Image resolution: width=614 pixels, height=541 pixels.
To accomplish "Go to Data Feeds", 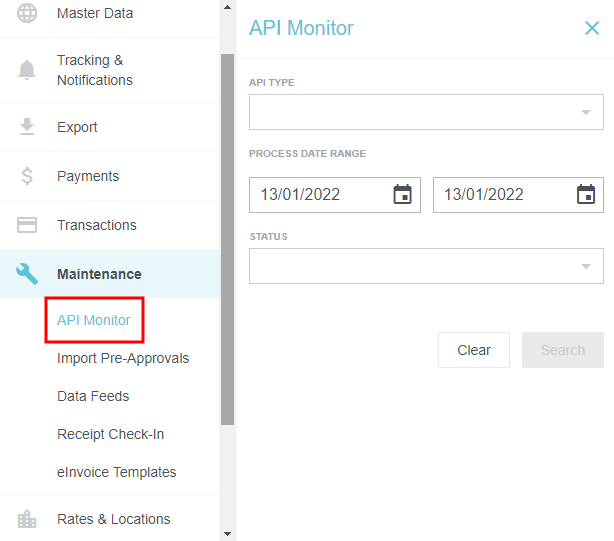I will point(93,396).
